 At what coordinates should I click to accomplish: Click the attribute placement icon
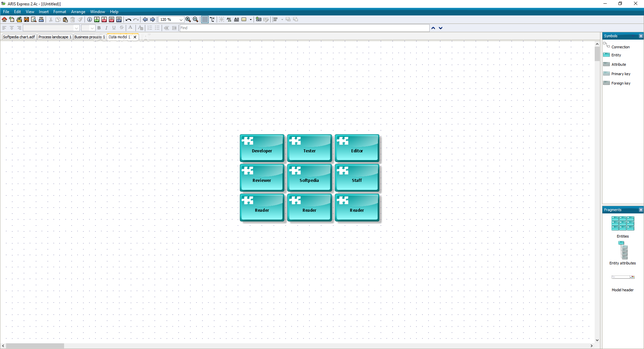[x=229, y=19]
